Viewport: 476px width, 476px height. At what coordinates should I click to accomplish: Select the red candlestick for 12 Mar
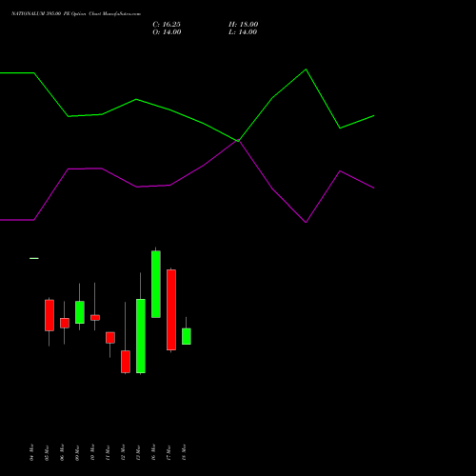[126, 362]
